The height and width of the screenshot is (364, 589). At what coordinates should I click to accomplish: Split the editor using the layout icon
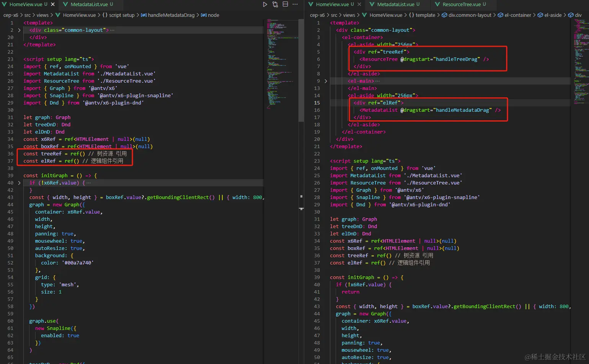click(285, 4)
